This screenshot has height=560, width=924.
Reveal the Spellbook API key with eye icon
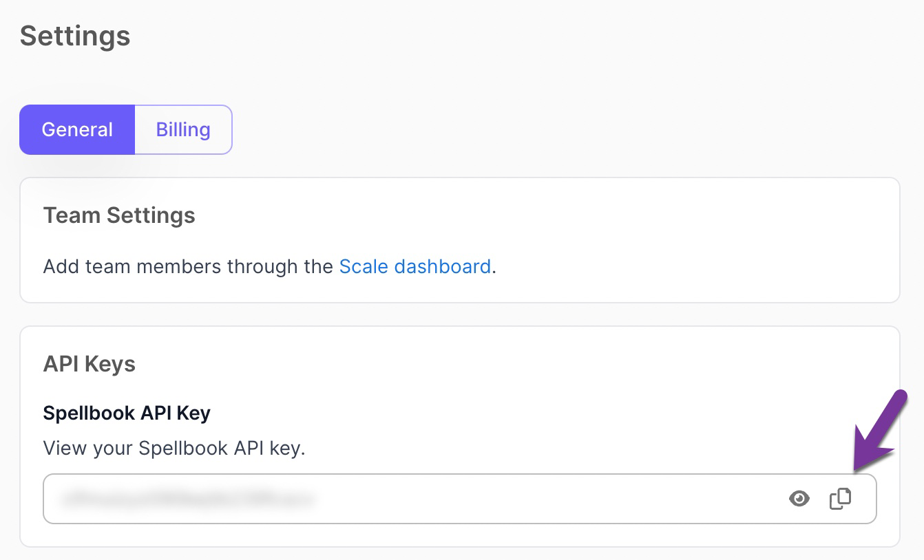[x=799, y=499]
